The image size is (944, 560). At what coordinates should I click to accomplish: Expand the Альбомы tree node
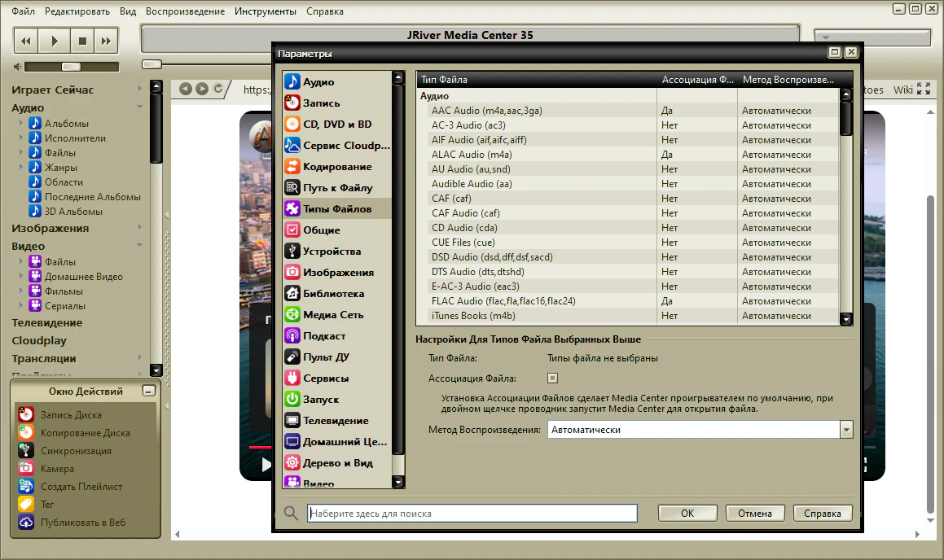click(22, 124)
